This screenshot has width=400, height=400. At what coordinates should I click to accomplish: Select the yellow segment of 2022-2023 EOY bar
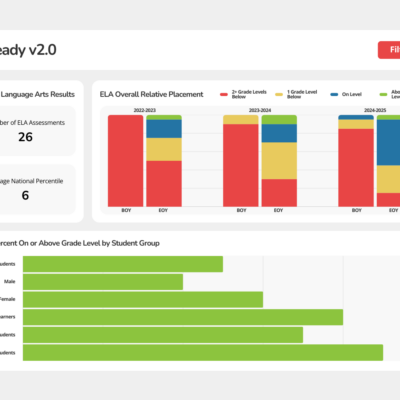point(164,150)
